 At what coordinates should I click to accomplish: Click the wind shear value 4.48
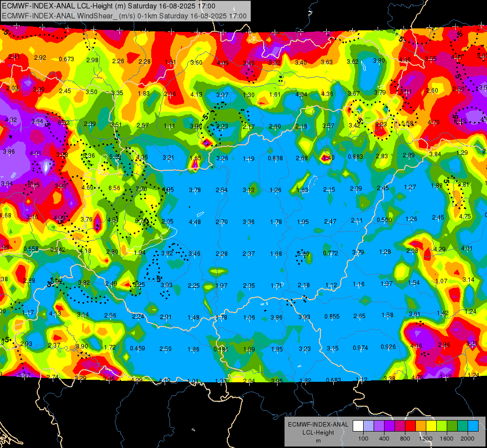tap(195, 222)
